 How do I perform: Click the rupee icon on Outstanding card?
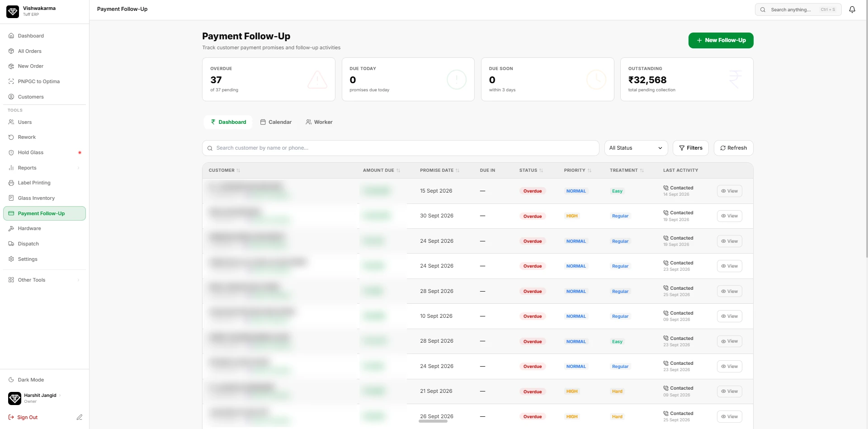(735, 79)
